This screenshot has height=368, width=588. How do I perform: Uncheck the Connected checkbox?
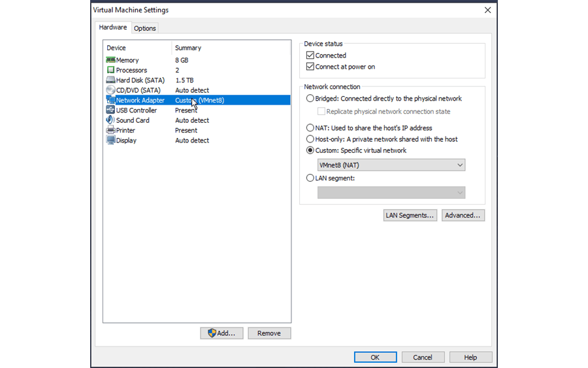tap(310, 55)
